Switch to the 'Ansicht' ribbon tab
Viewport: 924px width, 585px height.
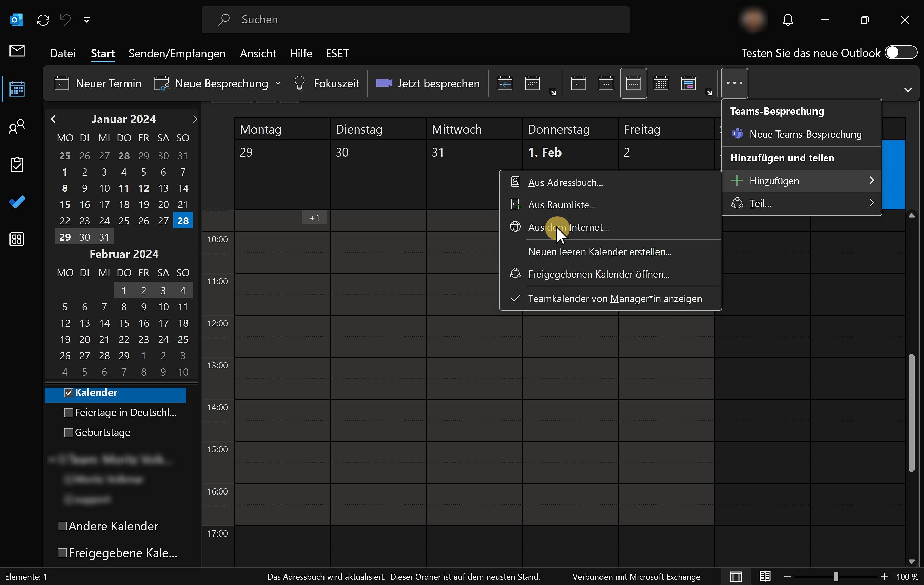[258, 53]
